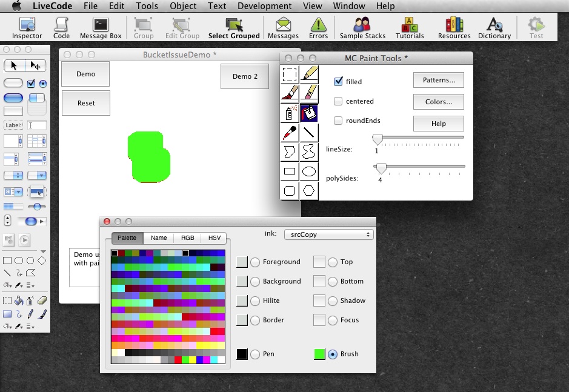The height and width of the screenshot is (392, 569).
Task: Click the lineSize slider handle
Action: click(x=378, y=139)
